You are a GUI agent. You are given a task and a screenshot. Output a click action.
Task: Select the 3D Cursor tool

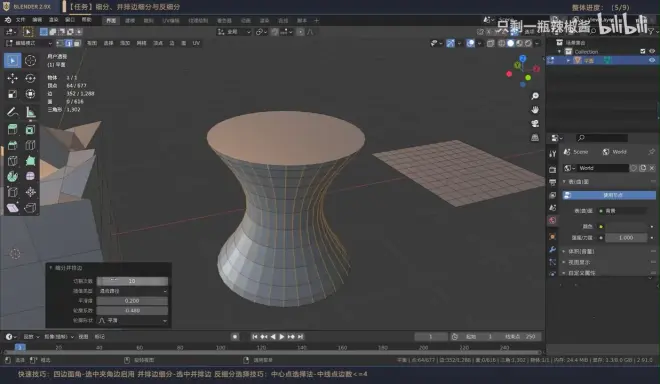30,61
